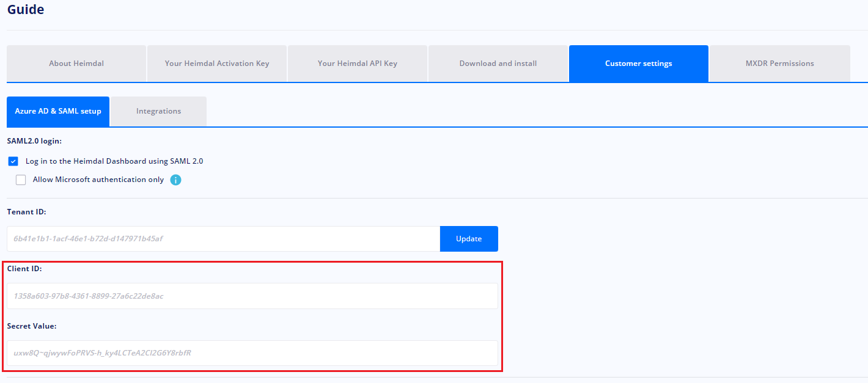Click 'Log in to the Heimdal Dashboard' label text
Viewport: 868px width, 383px height.
tap(114, 161)
